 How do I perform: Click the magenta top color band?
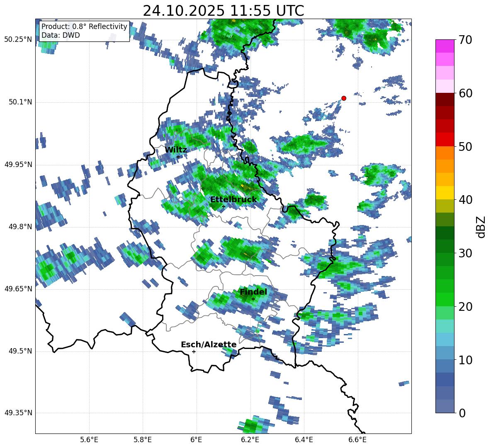[x=445, y=46]
